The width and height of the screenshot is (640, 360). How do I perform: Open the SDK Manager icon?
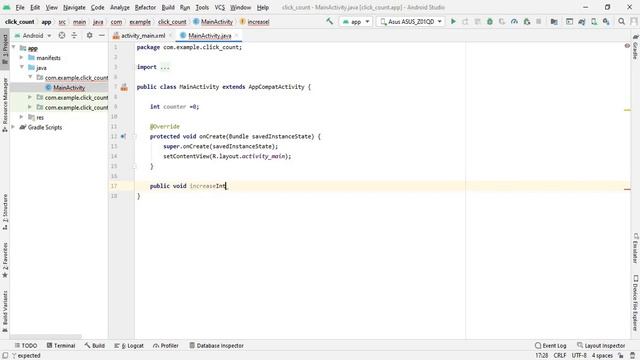tap(606, 21)
